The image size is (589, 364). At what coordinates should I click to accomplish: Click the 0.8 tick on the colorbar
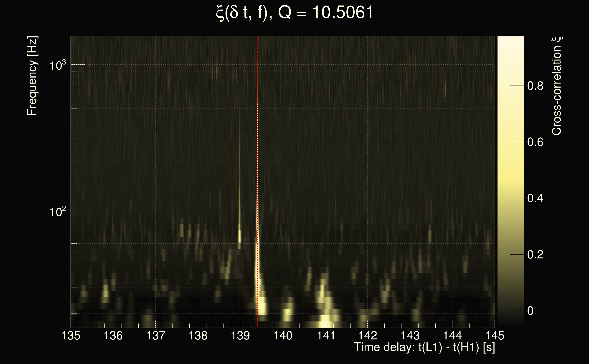pyautogui.click(x=535, y=86)
